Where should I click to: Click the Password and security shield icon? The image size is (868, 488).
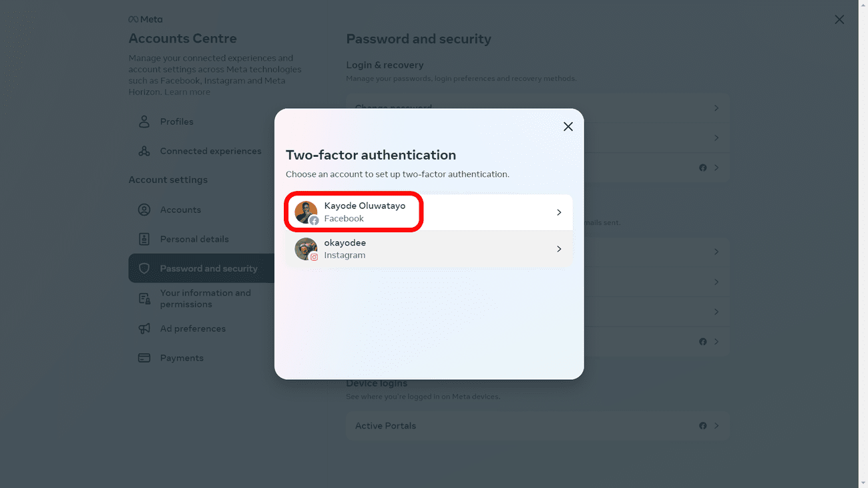pyautogui.click(x=144, y=268)
